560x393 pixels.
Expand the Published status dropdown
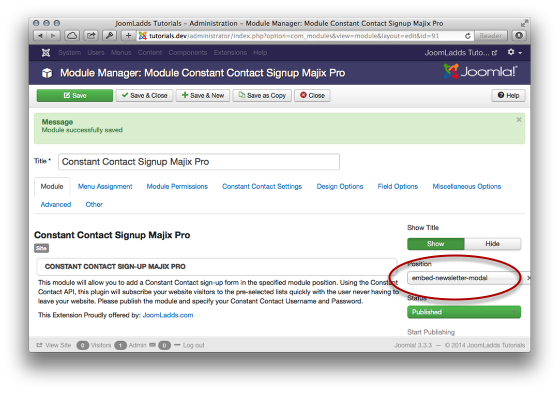coord(464,312)
